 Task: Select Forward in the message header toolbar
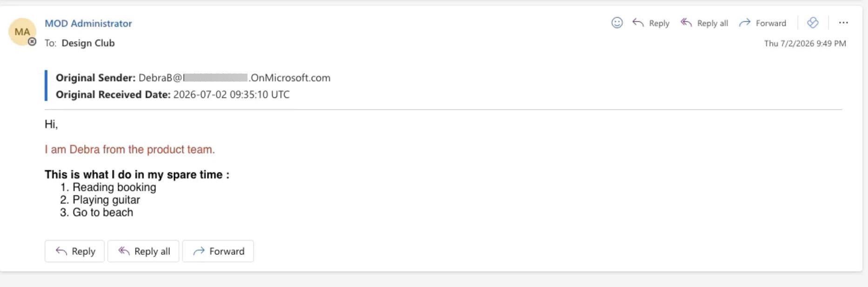tap(762, 23)
